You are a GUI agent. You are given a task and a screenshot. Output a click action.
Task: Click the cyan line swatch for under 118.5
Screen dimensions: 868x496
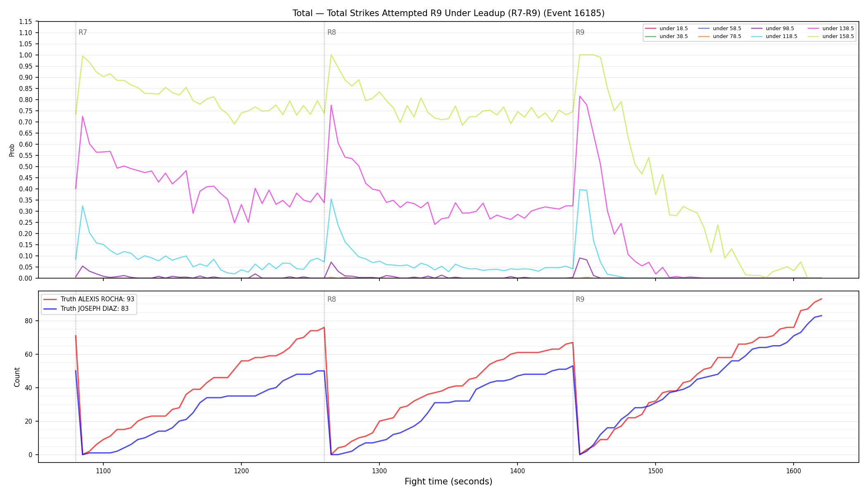coord(757,36)
